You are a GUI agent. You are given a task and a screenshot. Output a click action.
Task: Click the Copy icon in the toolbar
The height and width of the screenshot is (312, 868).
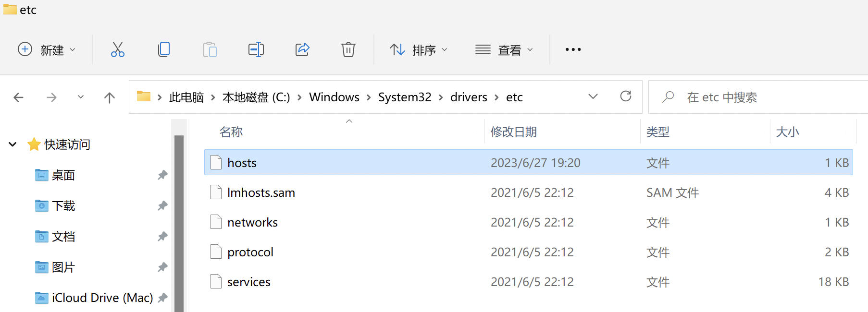coord(164,49)
